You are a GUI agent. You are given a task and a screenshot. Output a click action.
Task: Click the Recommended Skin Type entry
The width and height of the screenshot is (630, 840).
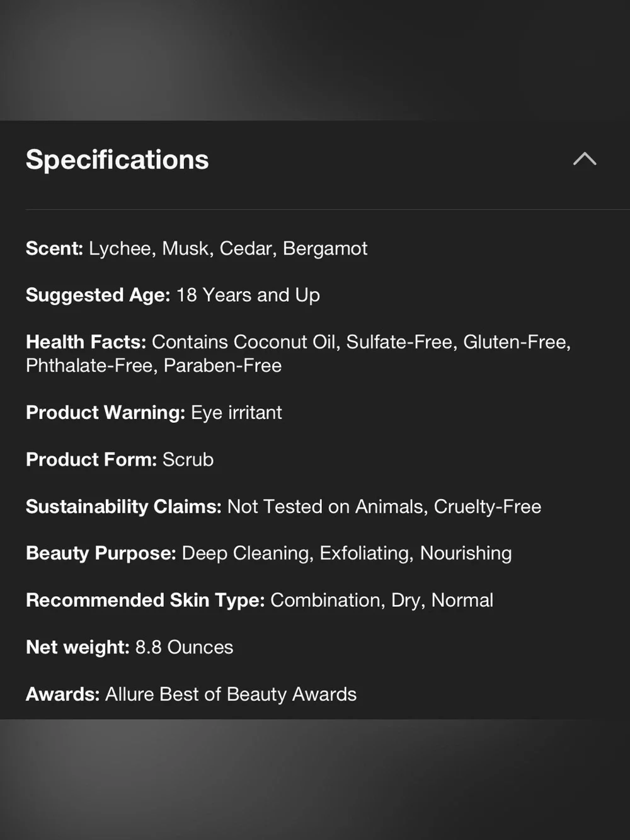260,600
